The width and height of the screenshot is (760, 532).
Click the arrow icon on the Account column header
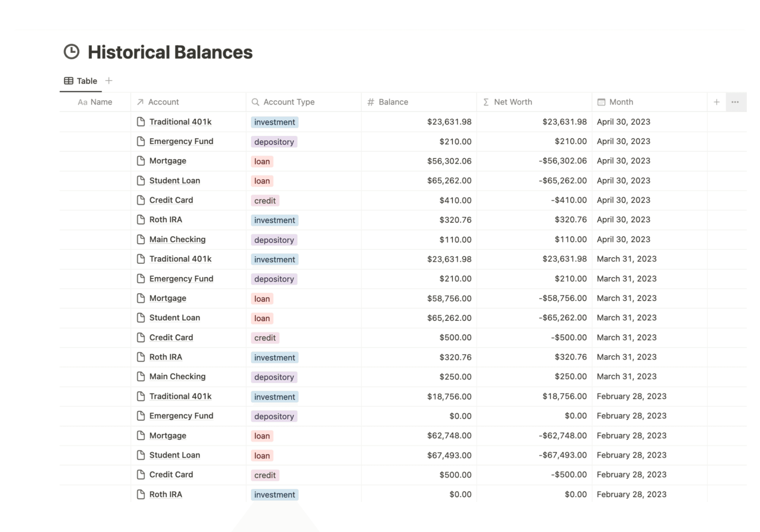click(x=139, y=102)
